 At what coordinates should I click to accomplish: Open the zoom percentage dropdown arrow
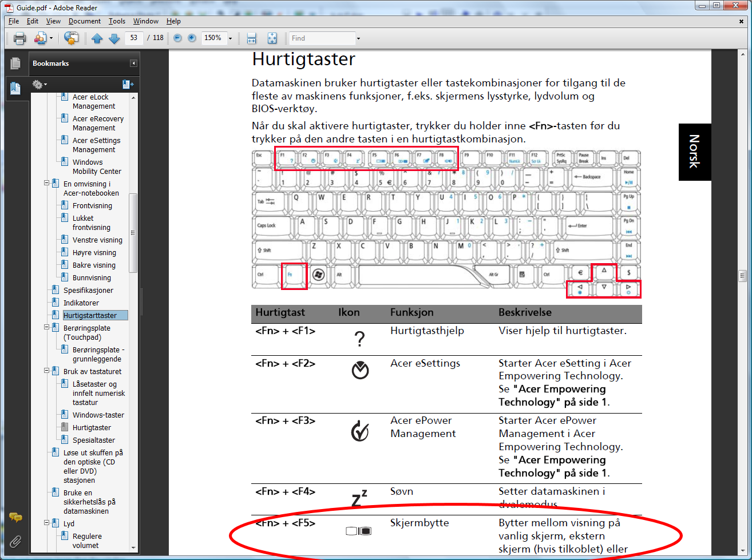231,38
